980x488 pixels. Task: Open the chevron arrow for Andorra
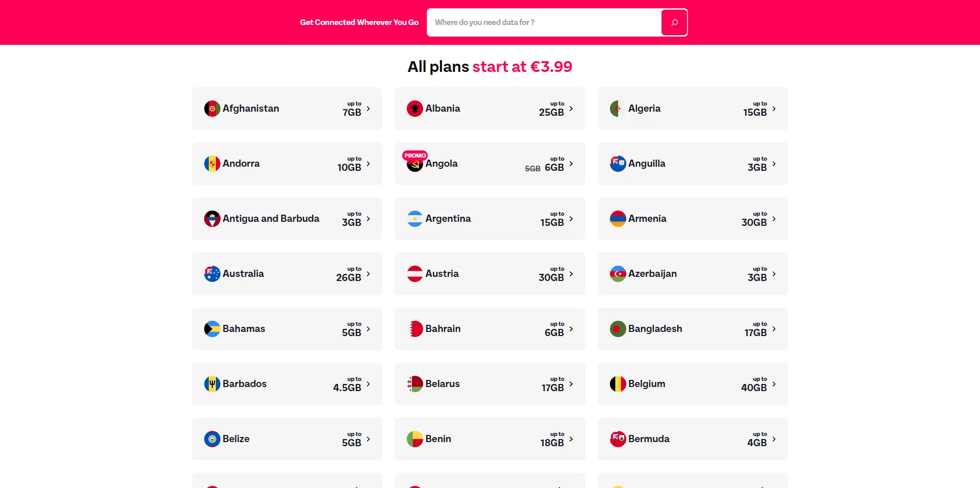[x=368, y=164]
